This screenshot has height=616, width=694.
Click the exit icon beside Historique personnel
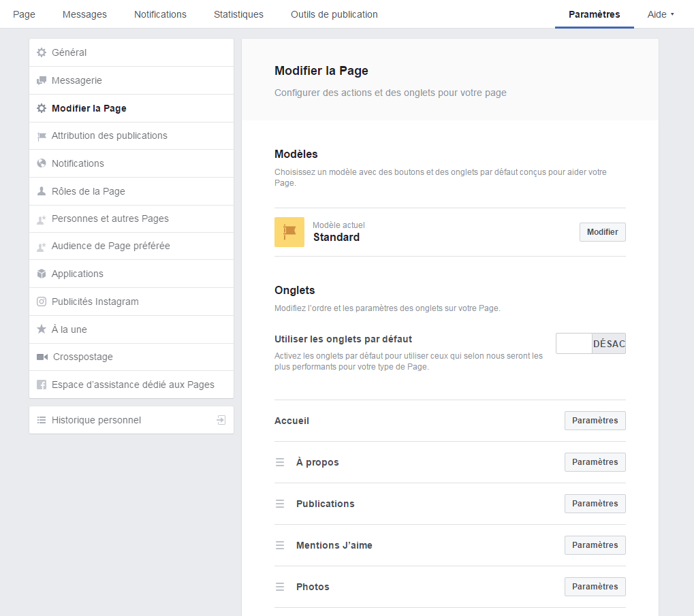point(221,420)
